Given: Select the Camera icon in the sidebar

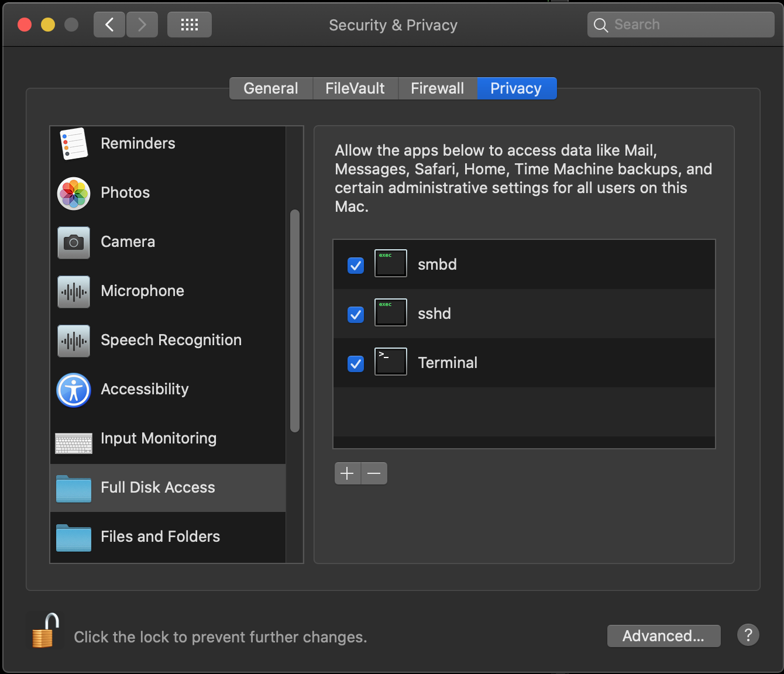Looking at the screenshot, I should click(74, 242).
